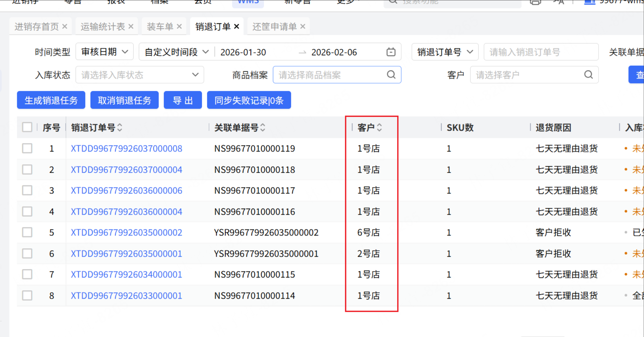This screenshot has height=337, width=644.
Task: Toggle the select-all header checkbox
Action: point(27,127)
